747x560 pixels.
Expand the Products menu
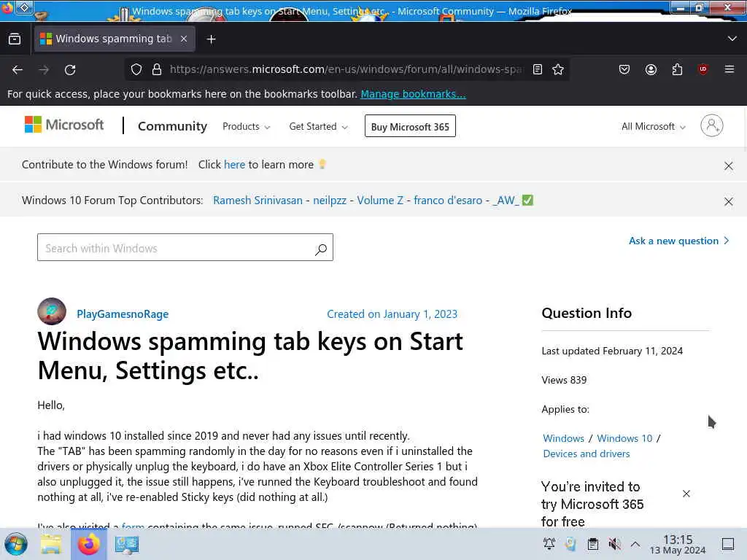pyautogui.click(x=247, y=127)
